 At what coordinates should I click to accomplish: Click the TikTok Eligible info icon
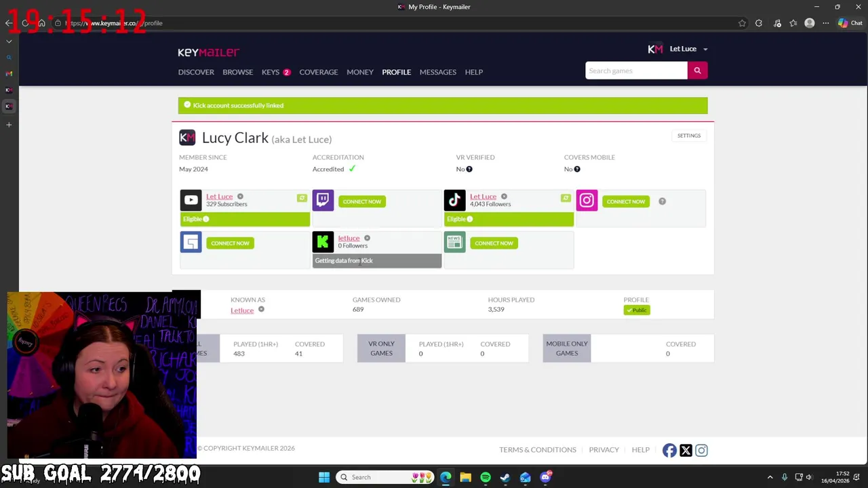point(470,219)
